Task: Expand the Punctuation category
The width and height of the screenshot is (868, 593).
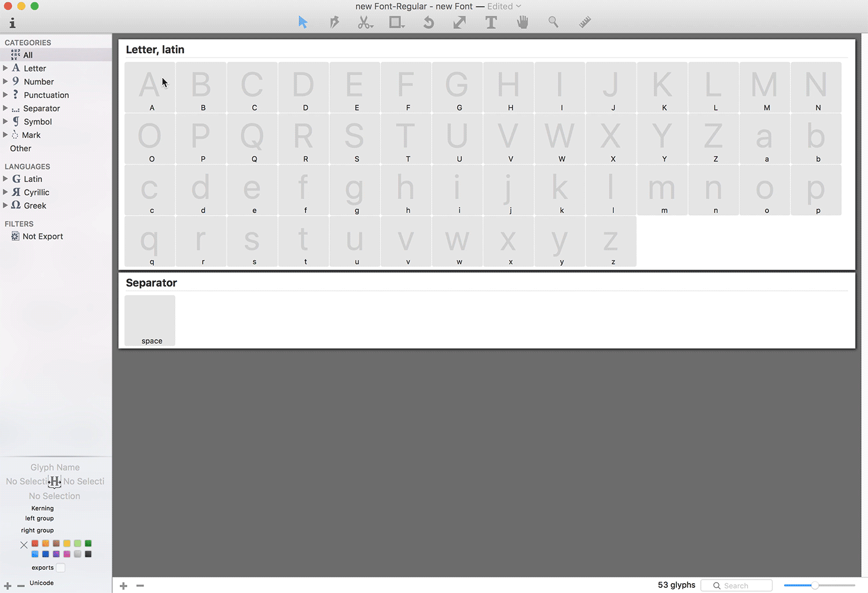Action: pos(5,94)
